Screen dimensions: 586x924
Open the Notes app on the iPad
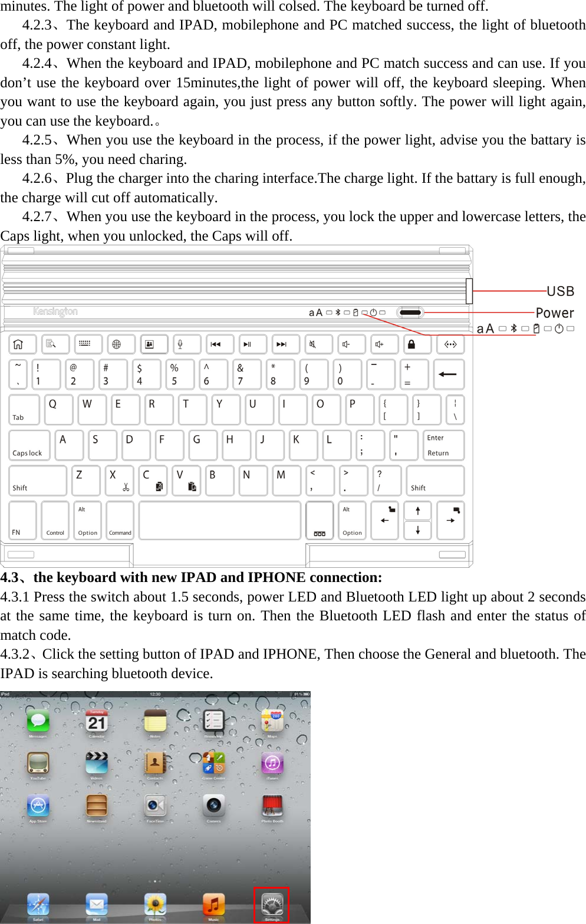[x=155, y=721]
